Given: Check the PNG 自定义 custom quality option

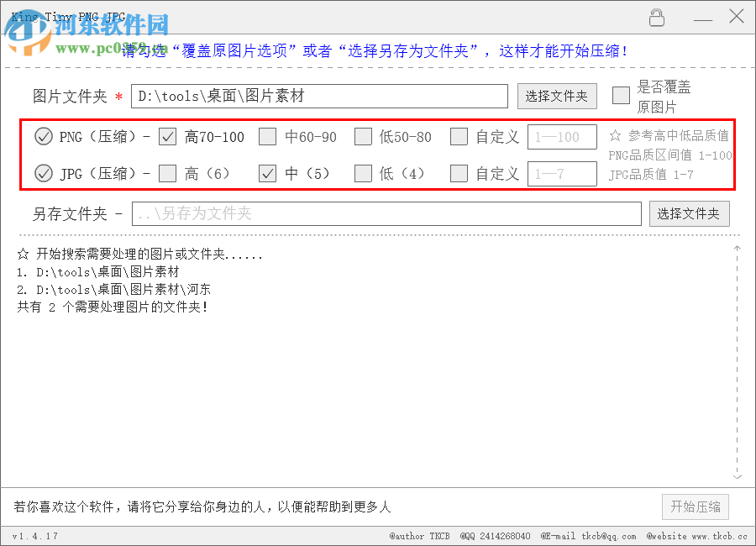Looking at the screenshot, I should point(459,136).
